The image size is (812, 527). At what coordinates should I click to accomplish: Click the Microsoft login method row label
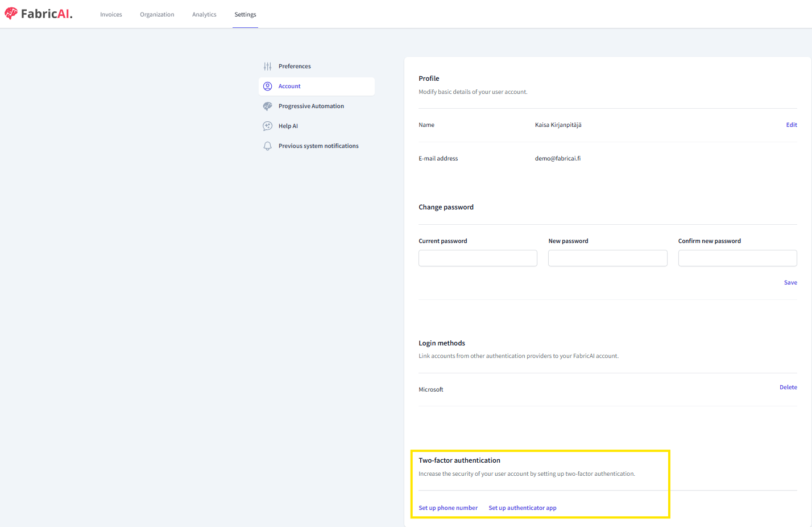(431, 390)
